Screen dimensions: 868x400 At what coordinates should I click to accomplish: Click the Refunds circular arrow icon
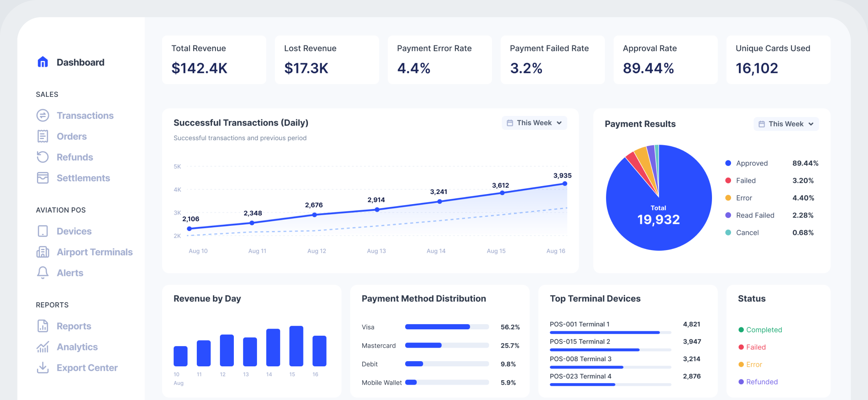(x=43, y=157)
